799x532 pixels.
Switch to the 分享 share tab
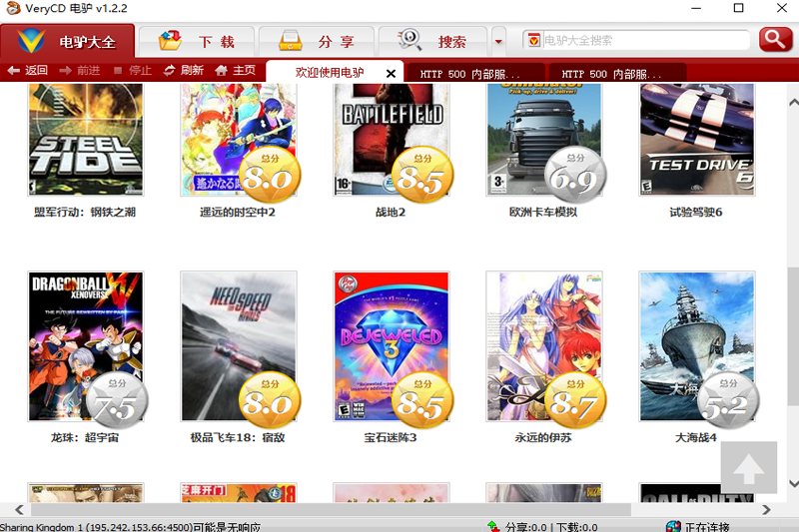pos(317,41)
